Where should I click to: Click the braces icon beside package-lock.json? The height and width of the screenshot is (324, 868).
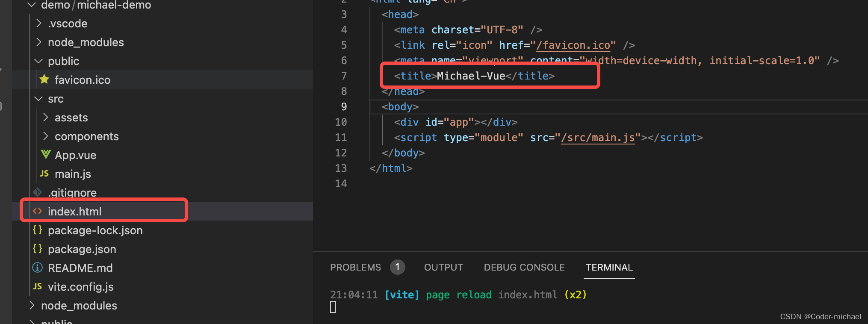pyautogui.click(x=38, y=230)
